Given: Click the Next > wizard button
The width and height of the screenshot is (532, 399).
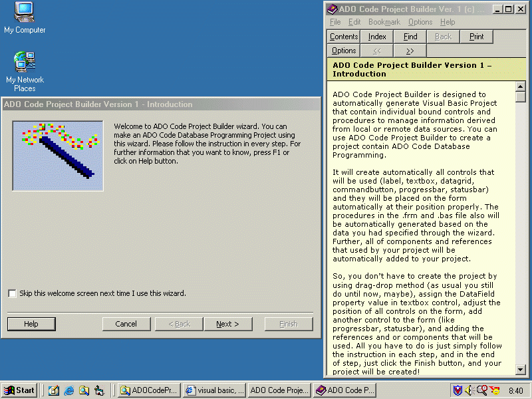Looking at the screenshot, I should [x=227, y=324].
